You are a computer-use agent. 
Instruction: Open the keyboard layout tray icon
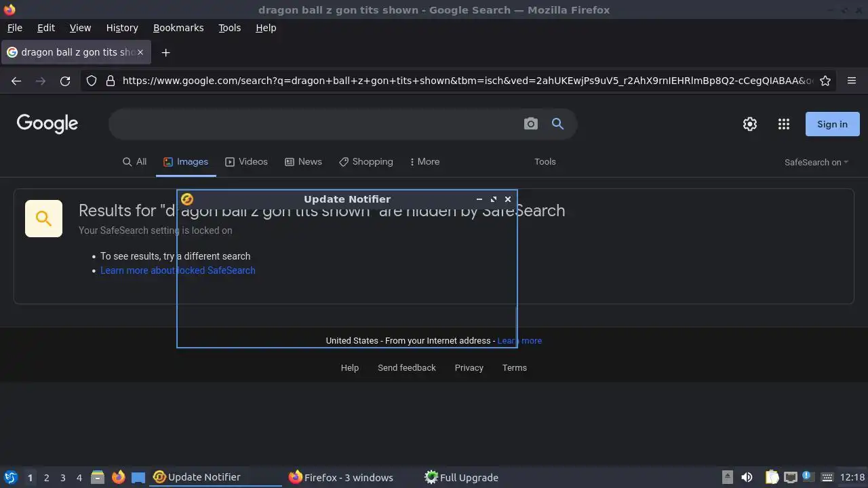tap(827, 477)
